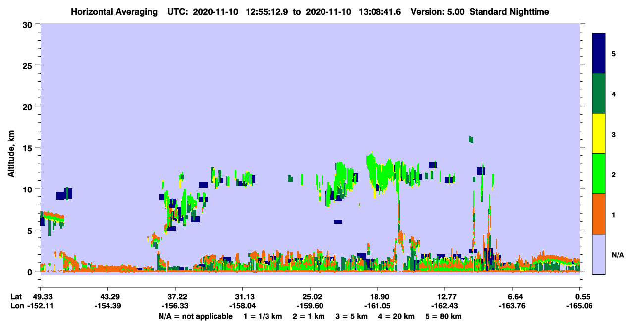644x330 pixels.
Task: Click legend entry '5 = 80 km'
Action: (443, 316)
